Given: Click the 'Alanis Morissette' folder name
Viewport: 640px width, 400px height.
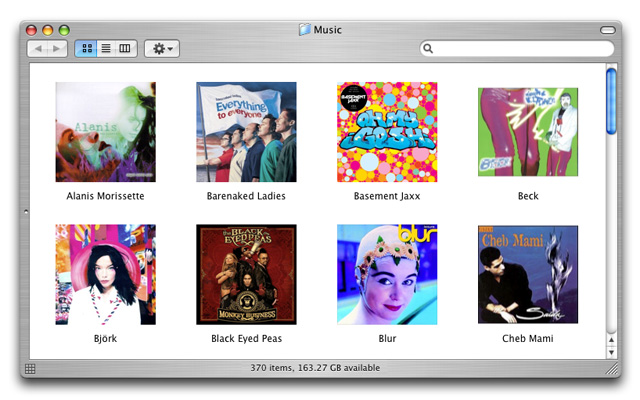Looking at the screenshot, I should click(105, 196).
